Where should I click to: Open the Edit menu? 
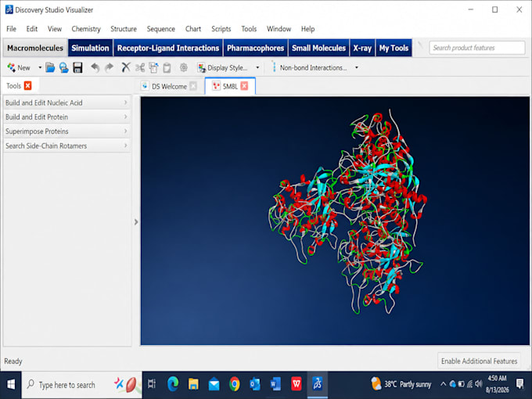pos(32,29)
